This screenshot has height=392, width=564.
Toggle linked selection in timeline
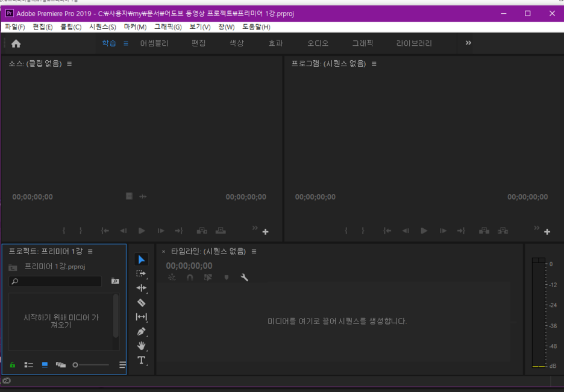pyautogui.click(x=208, y=278)
